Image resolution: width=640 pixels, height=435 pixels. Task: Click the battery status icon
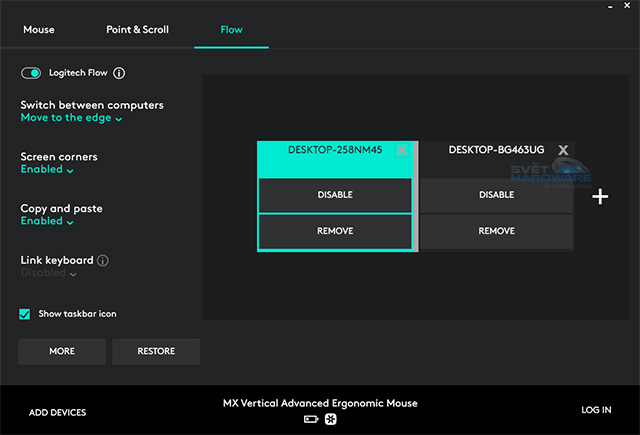coord(310,419)
